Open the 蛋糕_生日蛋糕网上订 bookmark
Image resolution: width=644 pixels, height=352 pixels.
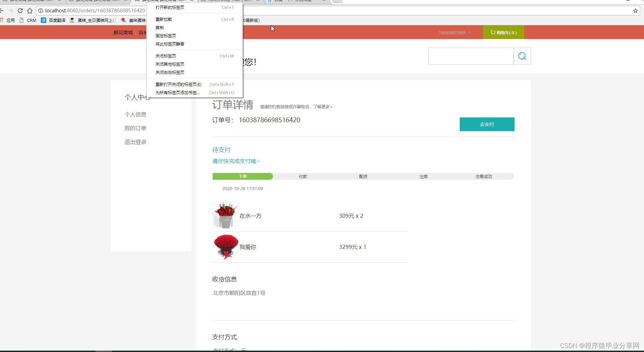tap(93, 20)
